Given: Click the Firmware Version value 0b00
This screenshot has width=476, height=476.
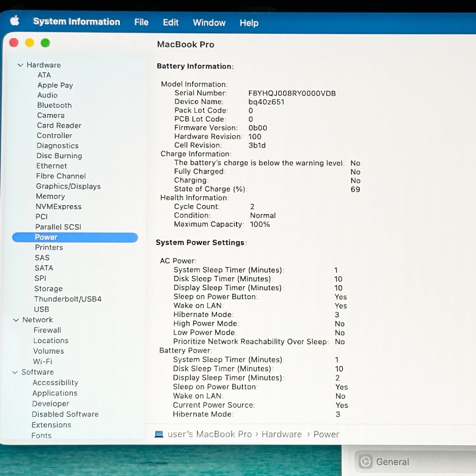Looking at the screenshot, I should point(258,128).
